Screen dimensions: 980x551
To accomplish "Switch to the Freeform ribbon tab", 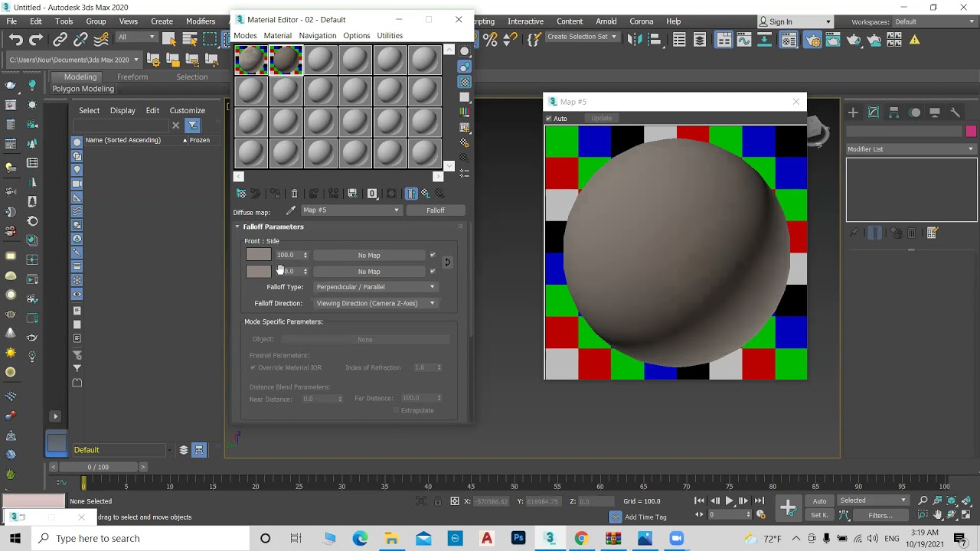I will pos(132,77).
